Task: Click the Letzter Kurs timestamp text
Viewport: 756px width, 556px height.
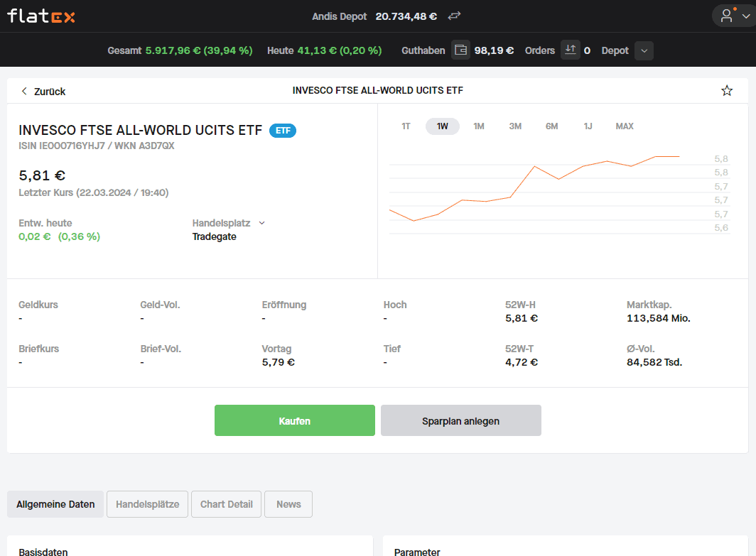Action: tap(94, 192)
